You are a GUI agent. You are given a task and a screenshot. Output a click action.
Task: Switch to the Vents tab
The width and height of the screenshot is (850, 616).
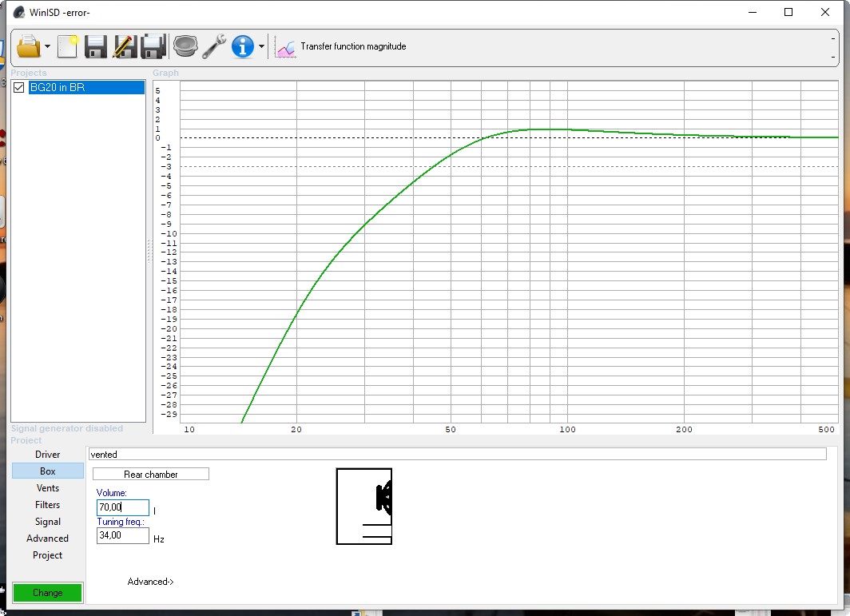(47, 488)
